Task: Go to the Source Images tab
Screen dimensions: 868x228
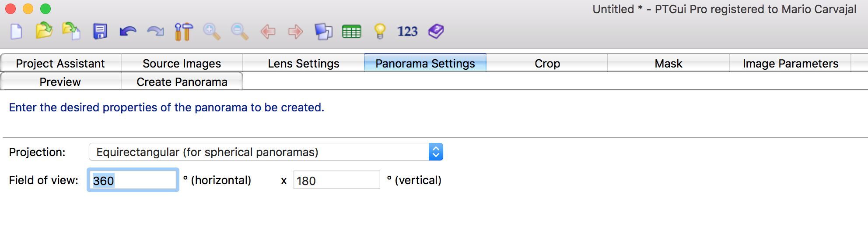Action: (182, 63)
